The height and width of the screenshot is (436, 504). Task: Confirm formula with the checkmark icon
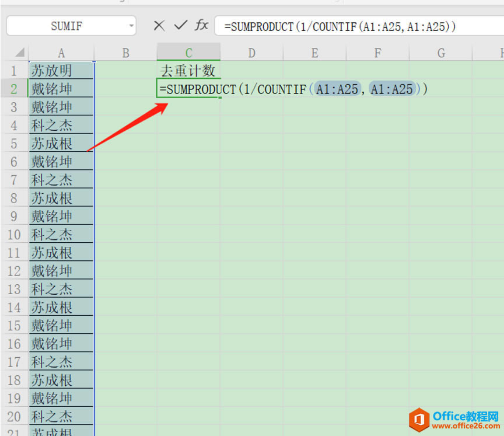tap(181, 25)
